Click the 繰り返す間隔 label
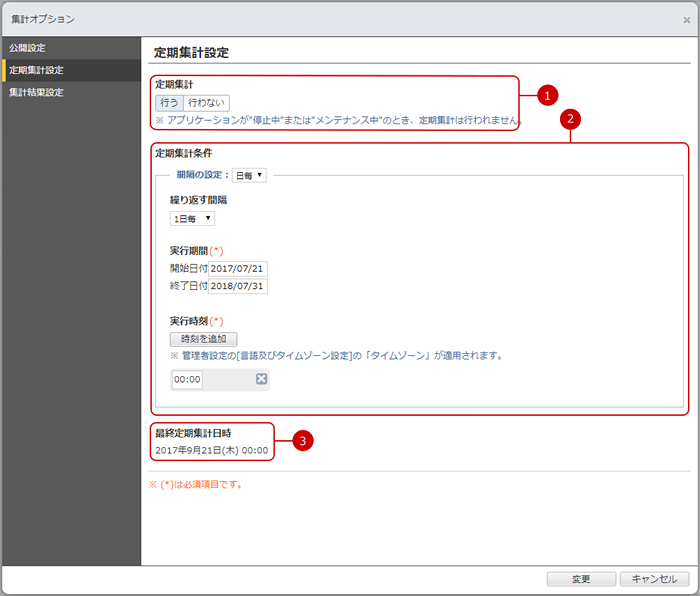Viewport: 700px width, 596px height. 198,200
